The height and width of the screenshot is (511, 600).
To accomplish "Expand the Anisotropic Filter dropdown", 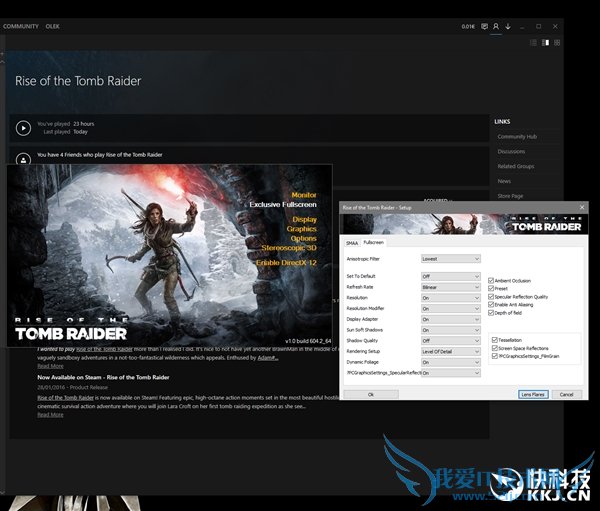I will tap(450, 258).
